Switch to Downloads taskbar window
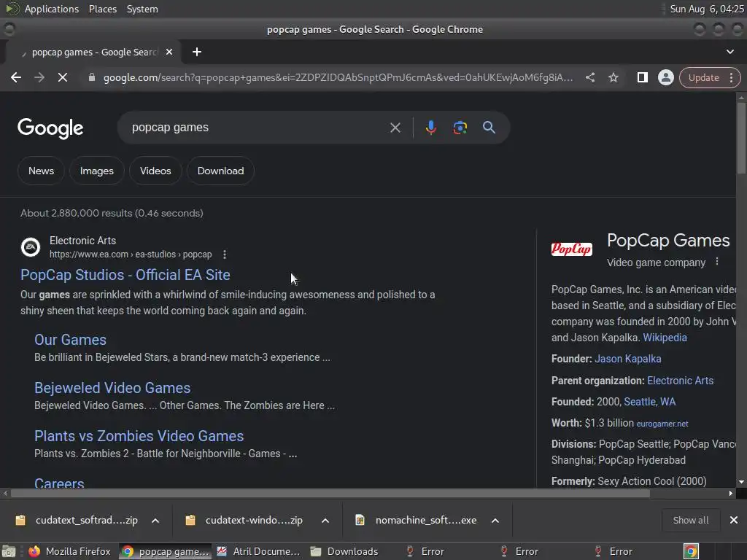 pos(344,551)
